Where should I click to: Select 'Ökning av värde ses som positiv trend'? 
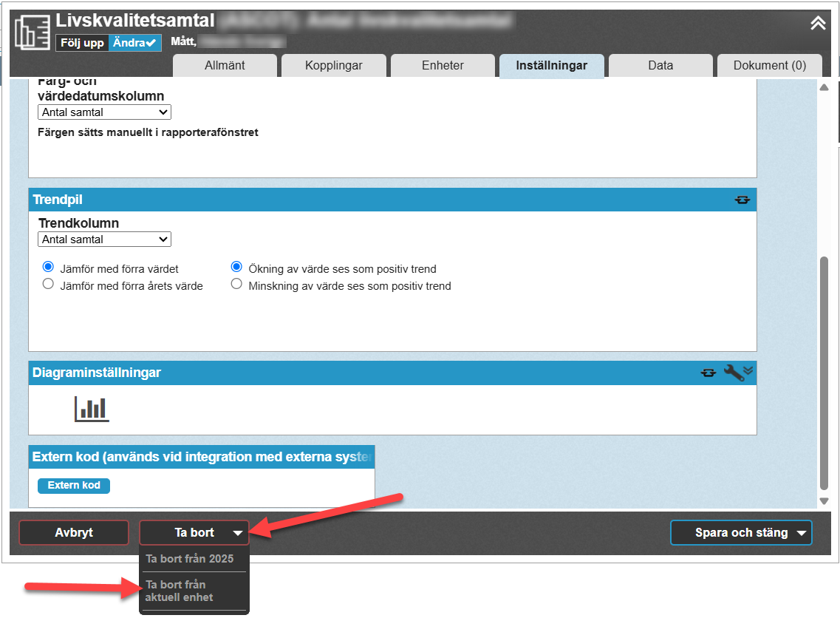coord(237,267)
